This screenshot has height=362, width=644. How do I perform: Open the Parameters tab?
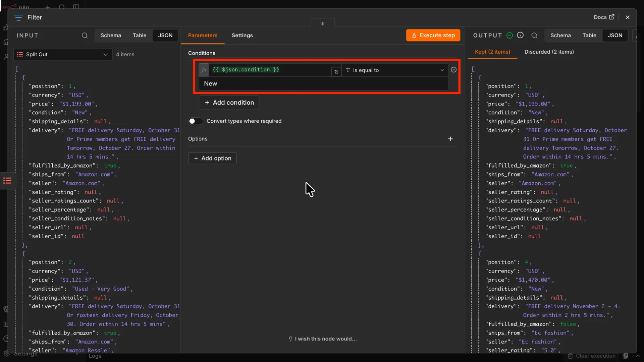point(203,36)
